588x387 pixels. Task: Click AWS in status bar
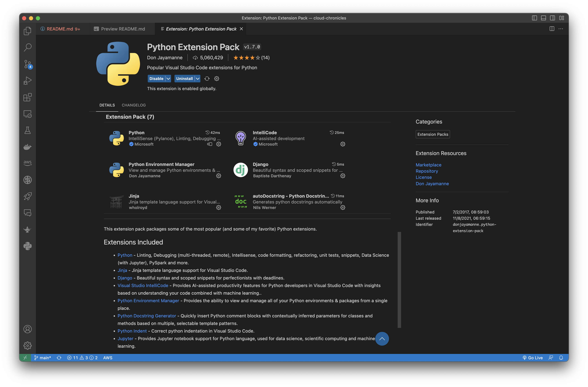(108, 358)
